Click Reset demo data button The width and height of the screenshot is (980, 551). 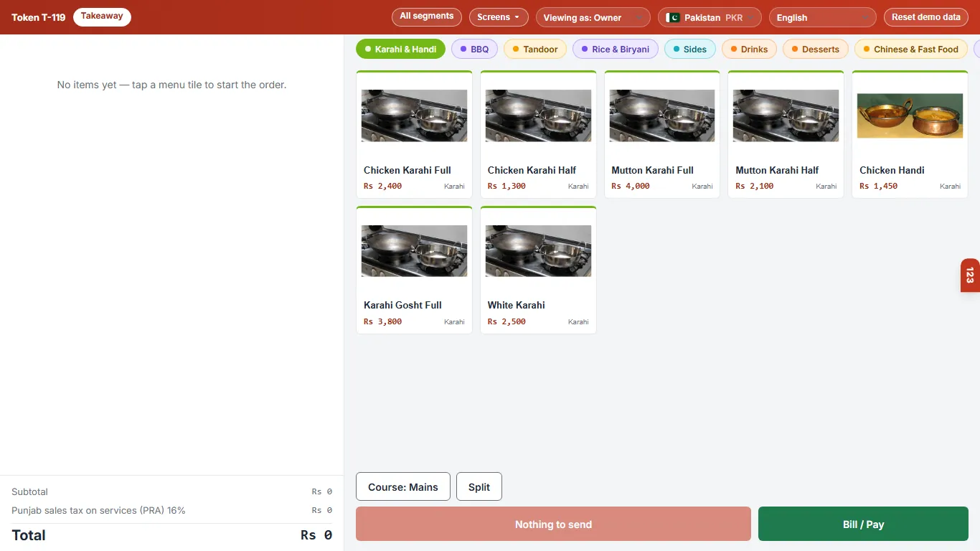tap(926, 17)
